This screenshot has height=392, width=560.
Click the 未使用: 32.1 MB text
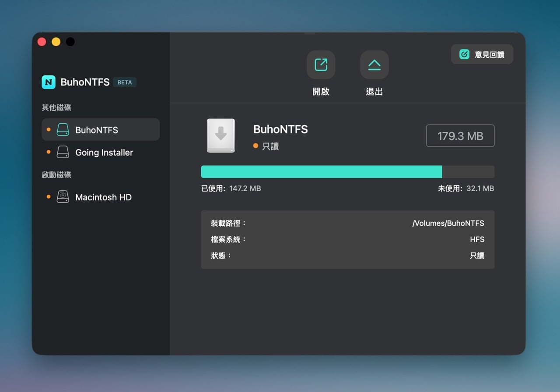(466, 189)
